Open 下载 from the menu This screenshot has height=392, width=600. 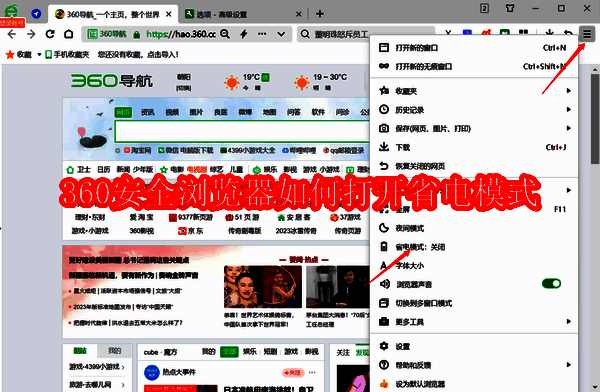(474, 147)
